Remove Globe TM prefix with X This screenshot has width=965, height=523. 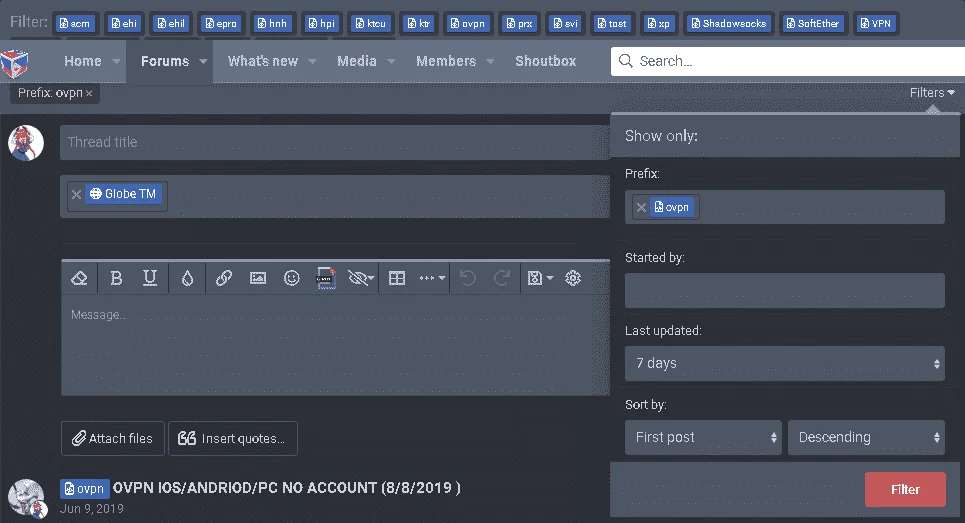coord(76,194)
